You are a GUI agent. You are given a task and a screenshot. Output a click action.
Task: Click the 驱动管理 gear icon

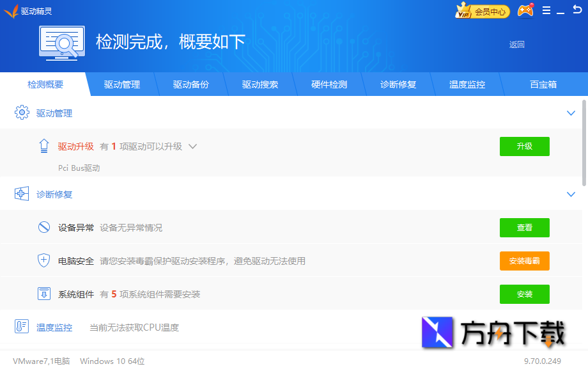21,113
